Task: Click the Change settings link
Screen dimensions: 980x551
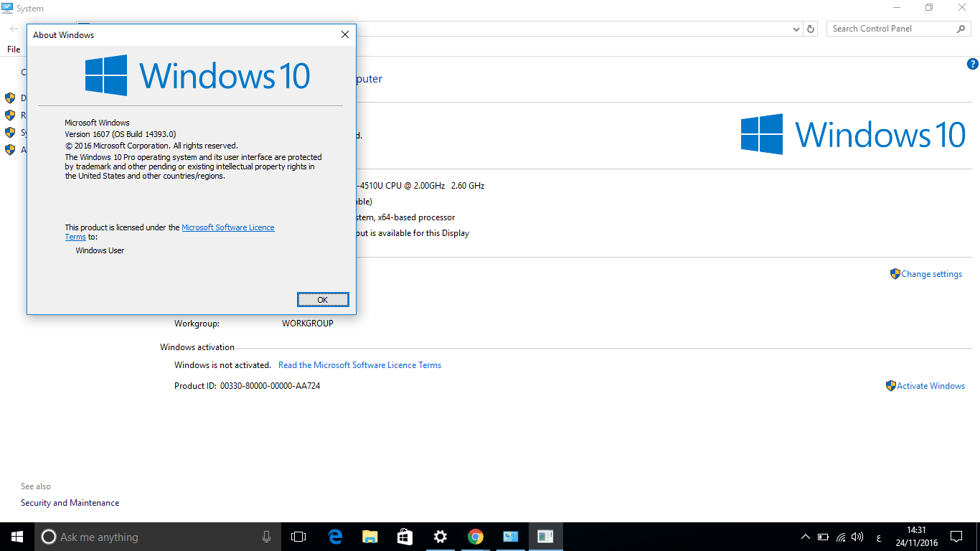Action: pyautogui.click(x=931, y=274)
